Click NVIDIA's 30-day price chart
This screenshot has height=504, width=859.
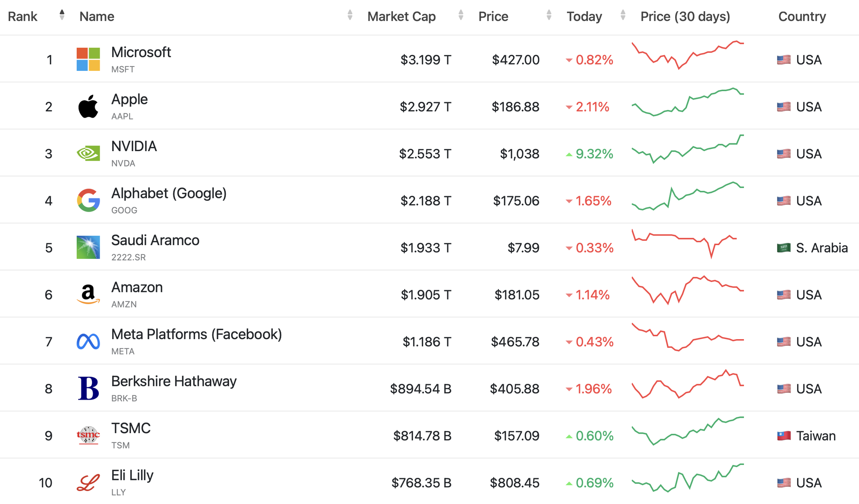[x=688, y=149]
